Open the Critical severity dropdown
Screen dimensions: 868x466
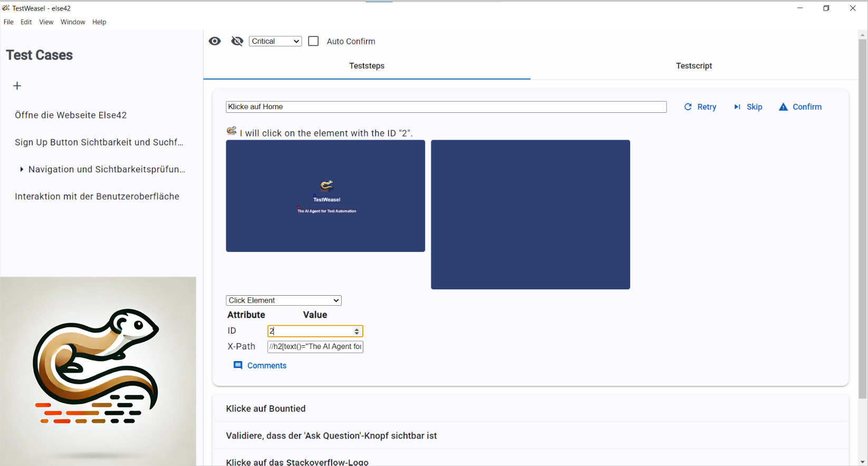[275, 41]
